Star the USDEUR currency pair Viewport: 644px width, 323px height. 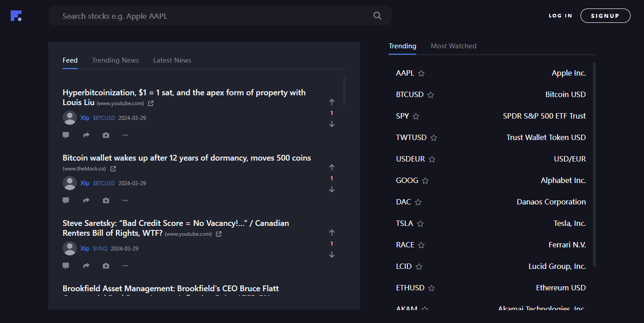[x=432, y=159]
